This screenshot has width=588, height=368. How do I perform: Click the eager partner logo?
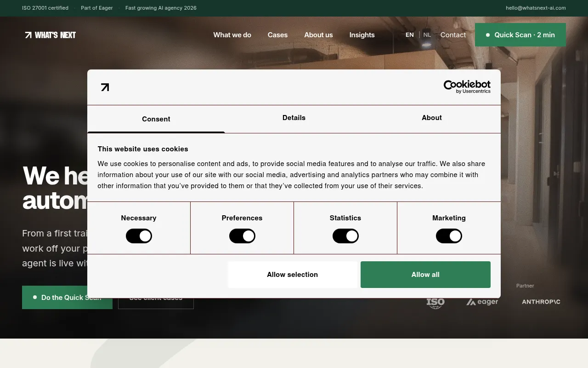[x=482, y=302]
